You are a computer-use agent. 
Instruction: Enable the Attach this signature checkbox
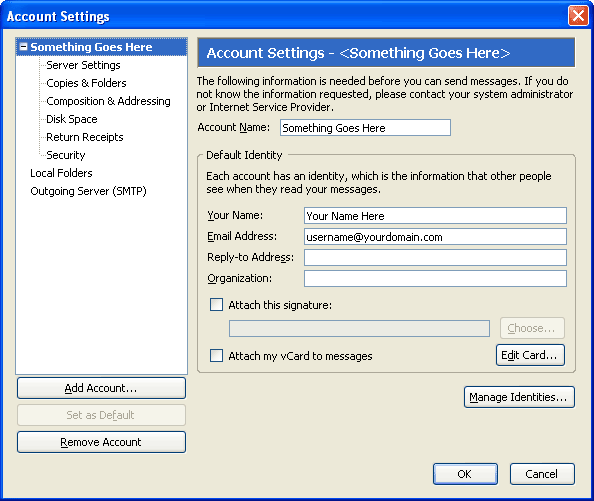click(216, 305)
